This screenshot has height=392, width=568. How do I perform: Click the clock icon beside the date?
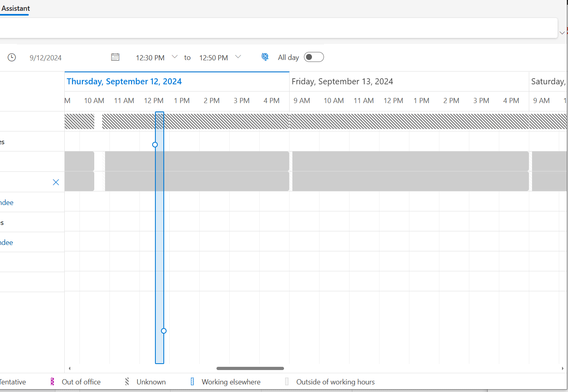[x=12, y=57]
